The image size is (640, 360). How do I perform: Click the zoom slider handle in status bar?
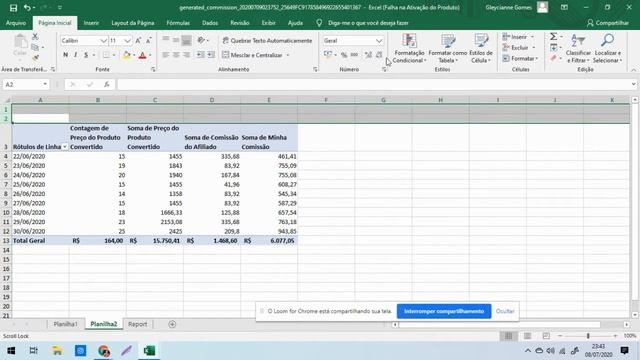coord(588,336)
